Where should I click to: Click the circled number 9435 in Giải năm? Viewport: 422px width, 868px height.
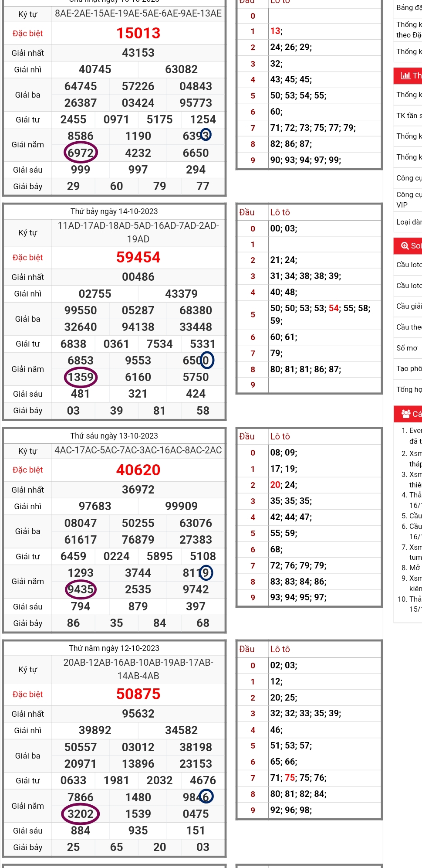[x=81, y=589]
